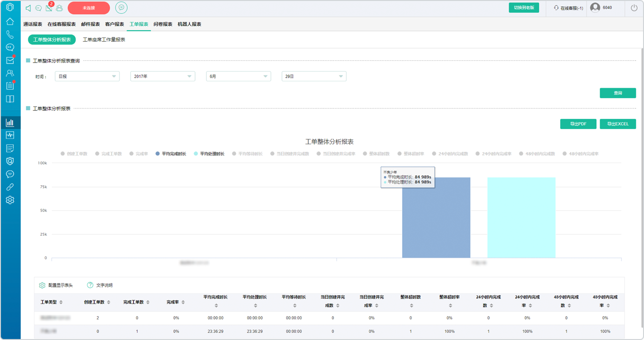
Task: Toggle 平均处理时长 legend series
Action: 209,154
